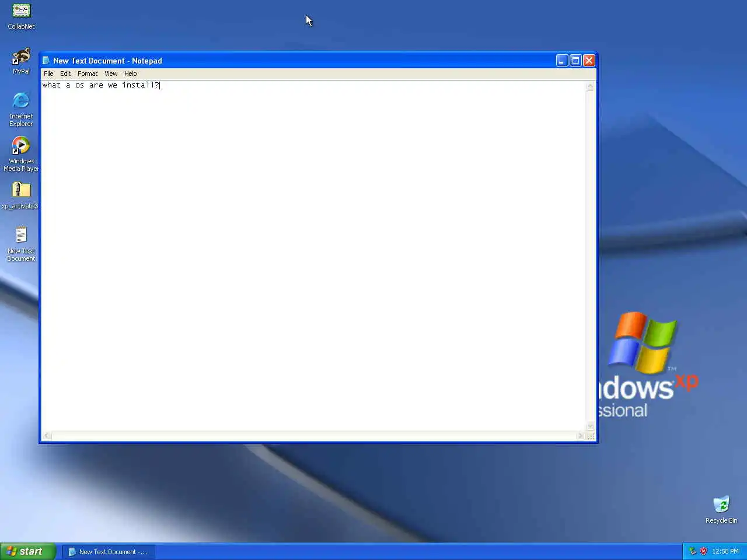Click the horizontal scrollbar left arrow
The height and width of the screenshot is (560, 747).
(47, 436)
